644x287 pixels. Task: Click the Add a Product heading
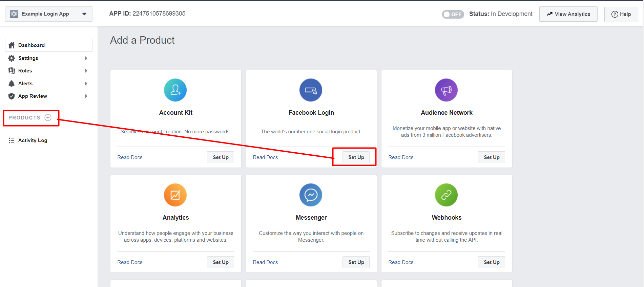point(142,40)
